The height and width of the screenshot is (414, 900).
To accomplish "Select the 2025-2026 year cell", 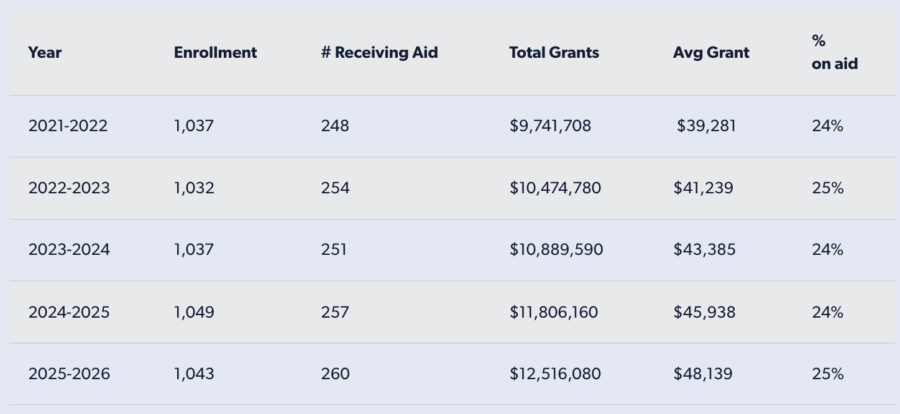I will (69, 374).
